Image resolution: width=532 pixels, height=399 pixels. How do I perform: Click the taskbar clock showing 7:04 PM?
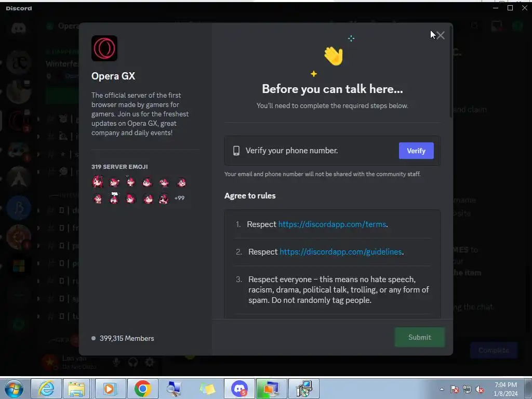click(x=506, y=389)
